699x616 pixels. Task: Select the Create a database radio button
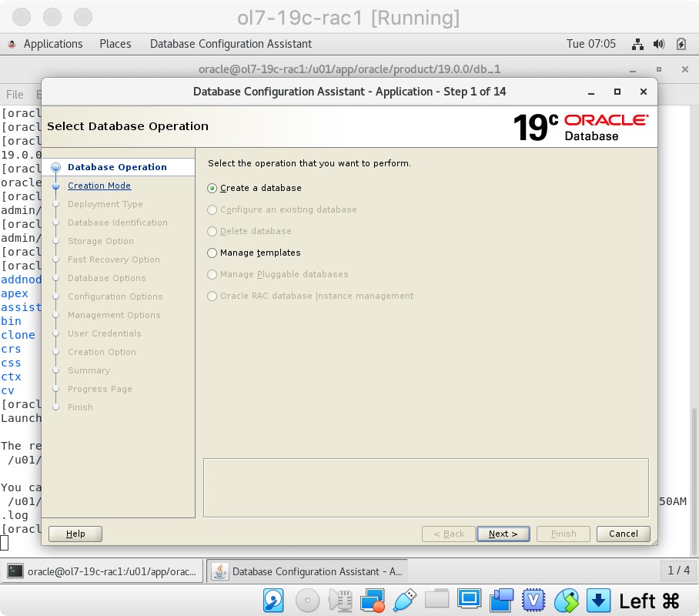(x=212, y=188)
